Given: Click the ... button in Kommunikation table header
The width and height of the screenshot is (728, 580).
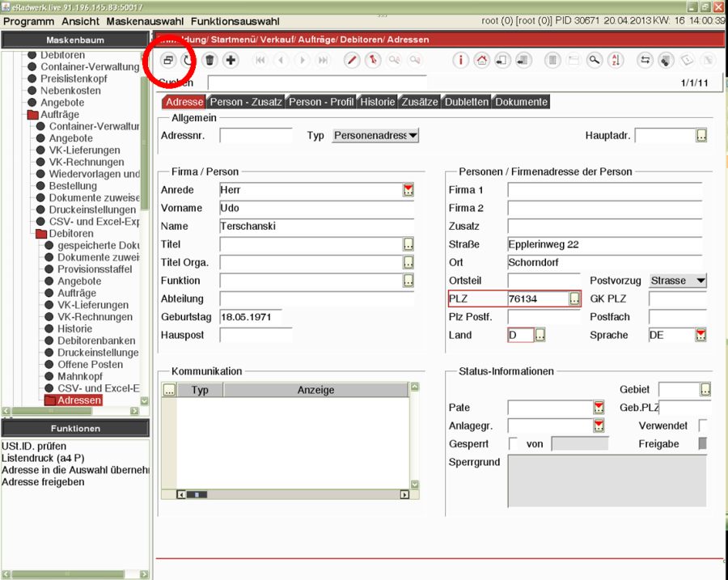Looking at the screenshot, I should click(170, 390).
